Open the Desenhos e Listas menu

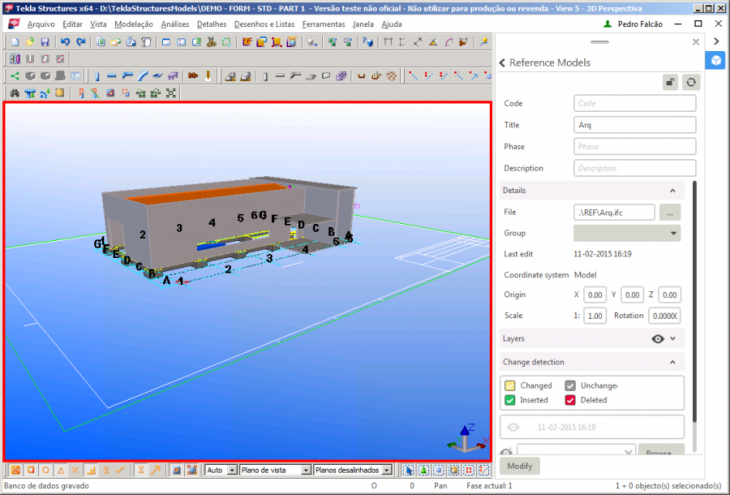[265, 23]
